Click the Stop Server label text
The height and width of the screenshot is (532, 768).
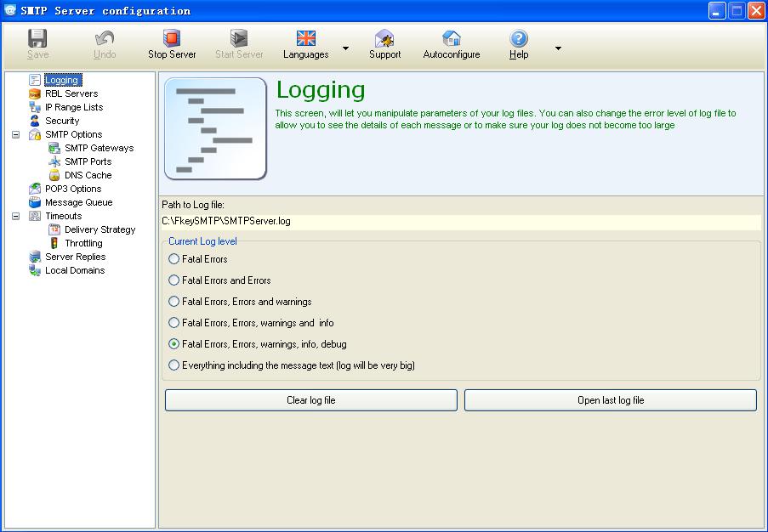click(x=172, y=54)
